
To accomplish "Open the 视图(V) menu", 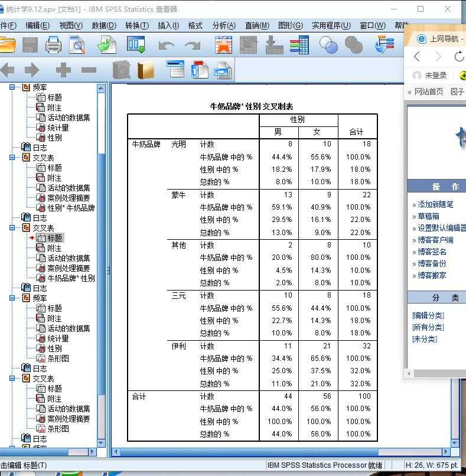I will point(71,25).
